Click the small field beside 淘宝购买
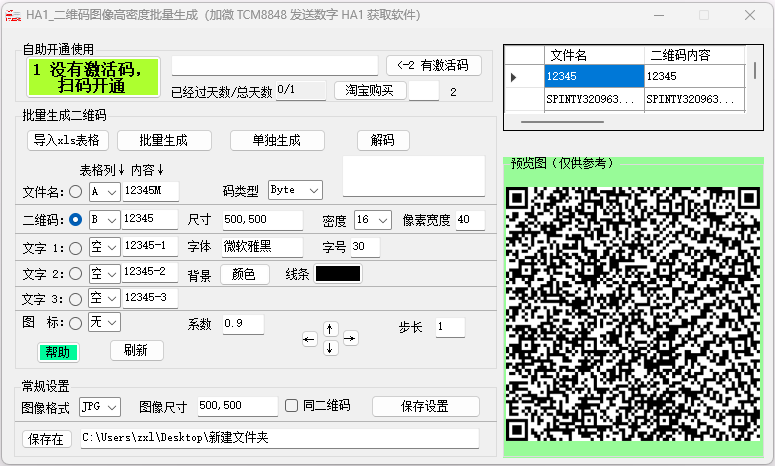Image resolution: width=775 pixels, height=466 pixels. 424,91
